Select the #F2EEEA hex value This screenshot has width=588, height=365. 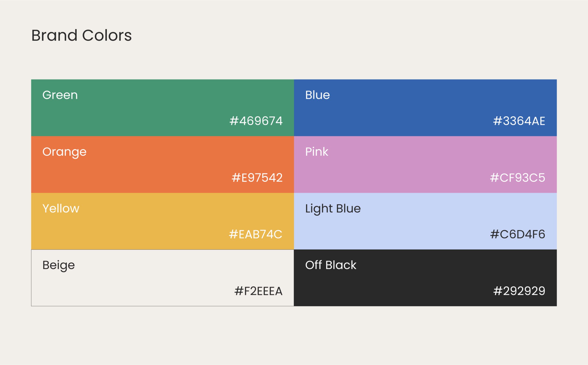258,291
